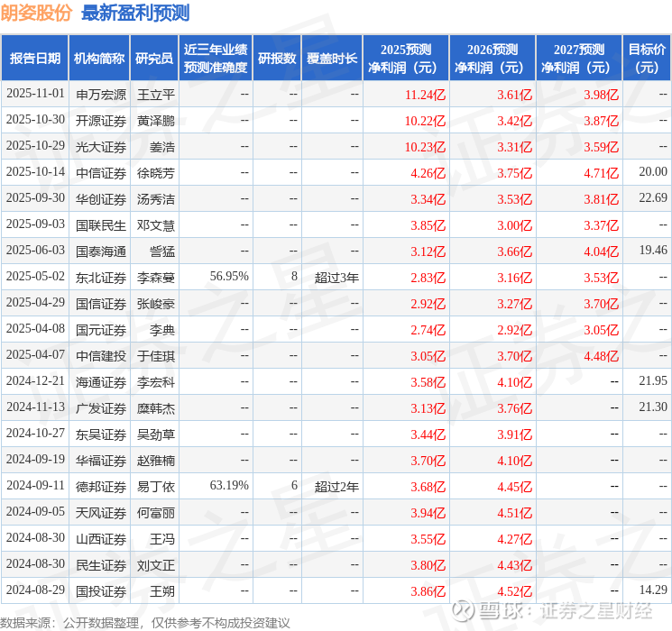Image resolution: width=672 pixels, height=631 pixels.
Task: Select the 报告日期 column header
Action: click(34, 59)
